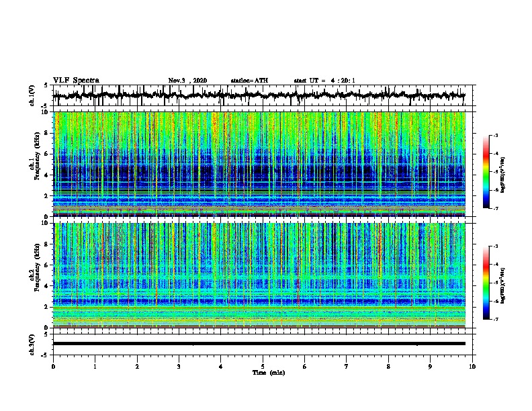
Task: Click the "5" tick on ch.1(V) axis
Action: [46, 85]
